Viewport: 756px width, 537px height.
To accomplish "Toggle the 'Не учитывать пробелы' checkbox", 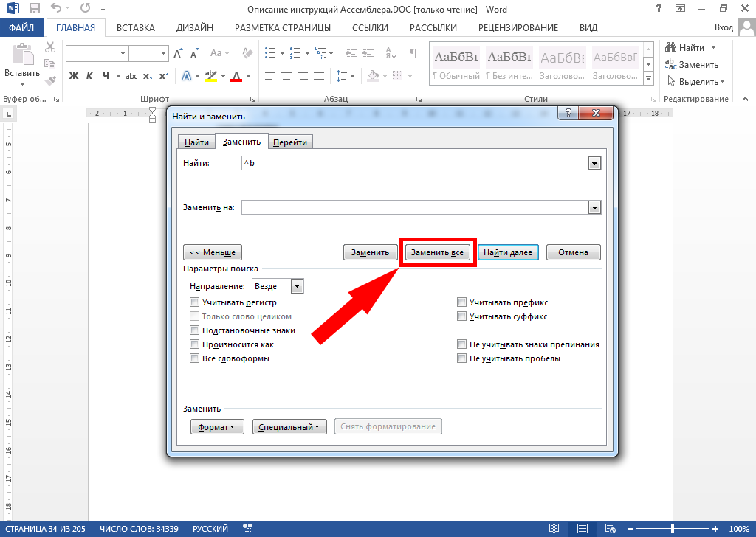I will pos(462,358).
